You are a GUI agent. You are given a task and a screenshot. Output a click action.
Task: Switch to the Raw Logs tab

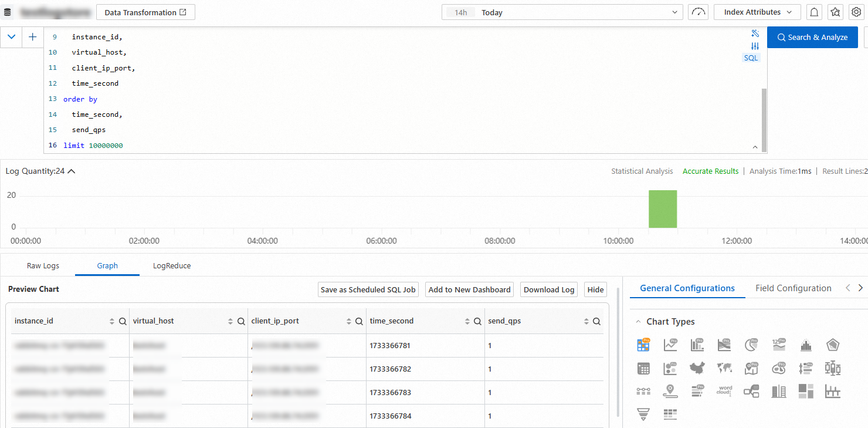point(43,266)
